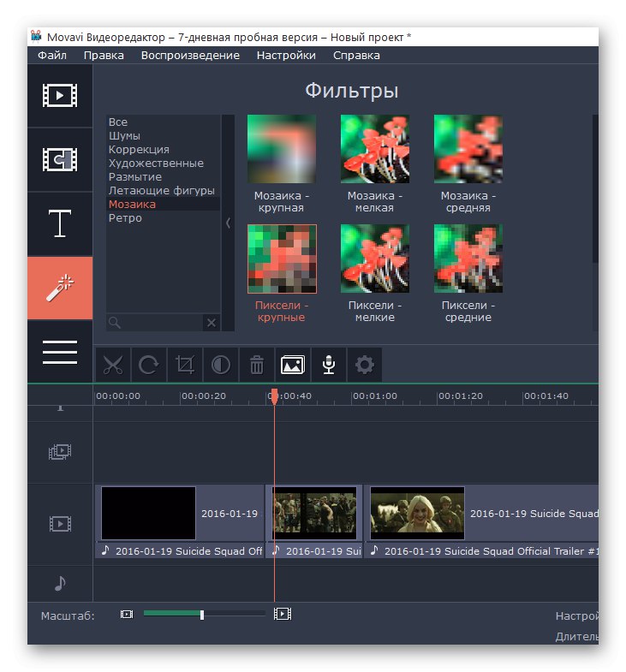Click audio strip 'Suicide Squad Official Trailer #1'
This screenshot has height=672, width=626.
pos(481,550)
